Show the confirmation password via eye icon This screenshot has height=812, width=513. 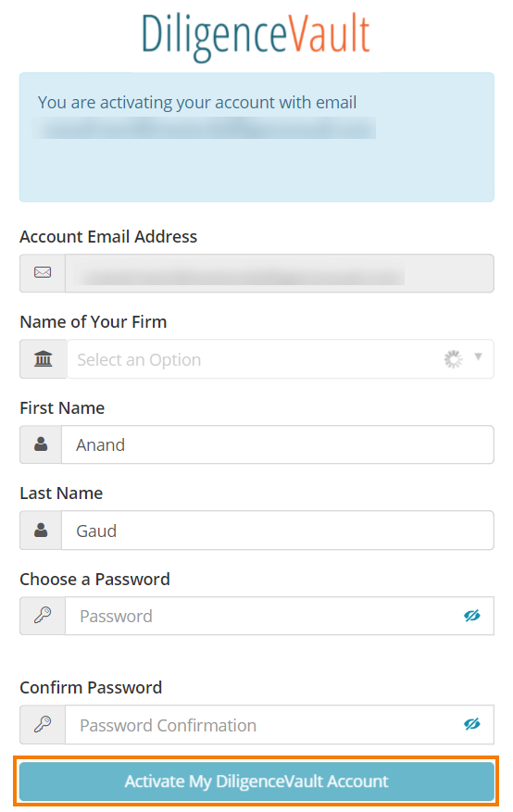point(472,724)
